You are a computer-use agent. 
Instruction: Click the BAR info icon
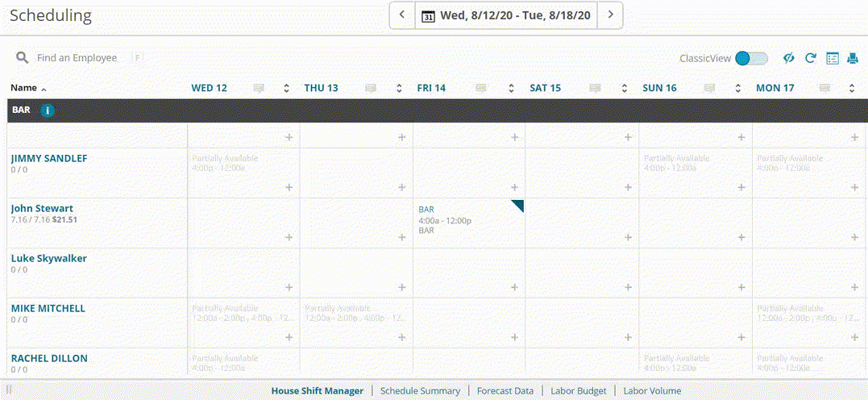[x=47, y=110]
